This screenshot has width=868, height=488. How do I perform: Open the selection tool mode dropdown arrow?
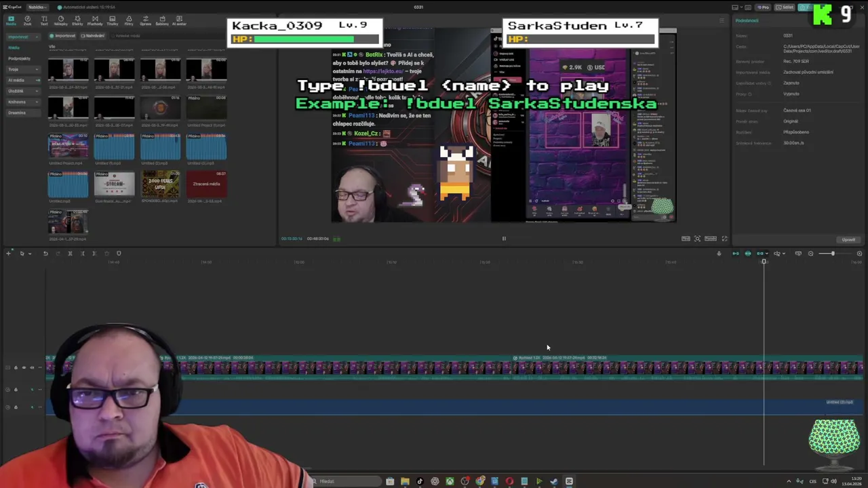coord(30,253)
